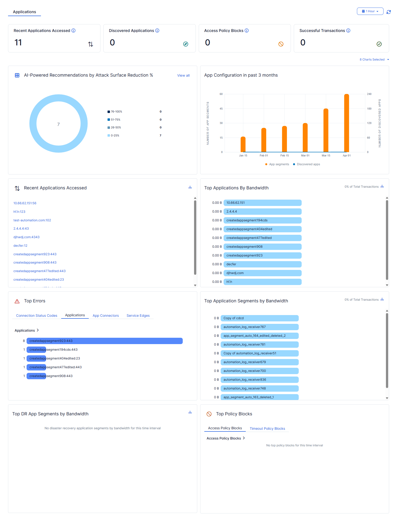Open info tooltip for Recent Applications Accessed

click(x=73, y=31)
